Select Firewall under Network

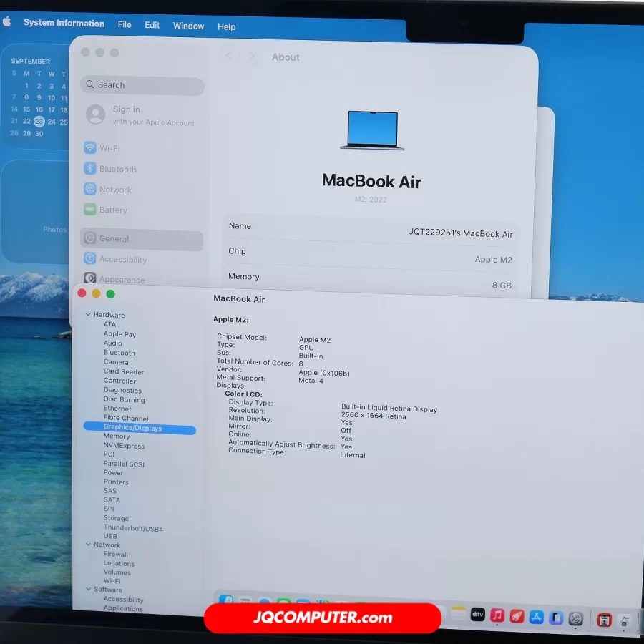point(115,554)
